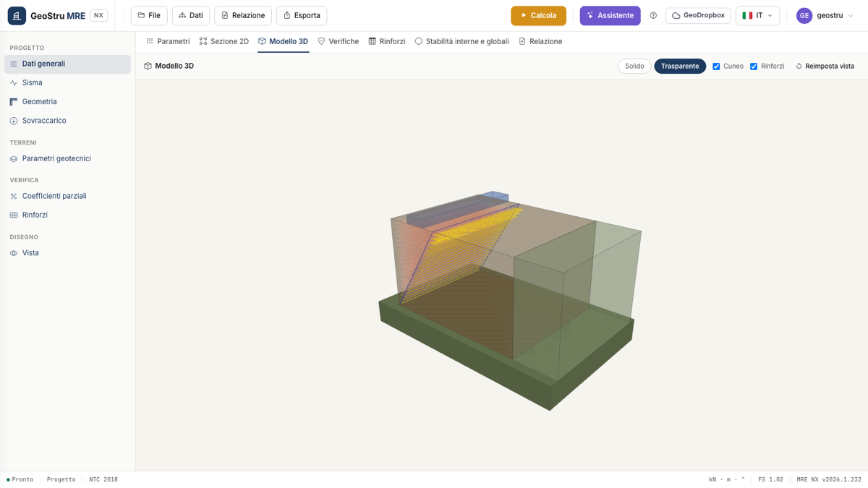
Task: Click the Relazione toolbar button
Action: tap(243, 15)
